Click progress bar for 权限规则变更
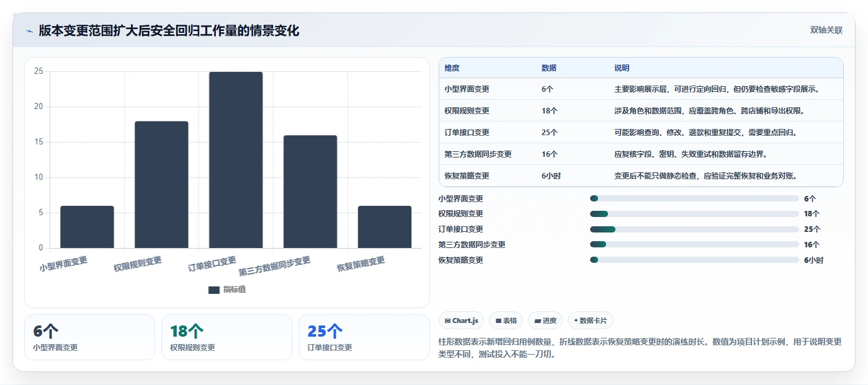 pos(694,214)
